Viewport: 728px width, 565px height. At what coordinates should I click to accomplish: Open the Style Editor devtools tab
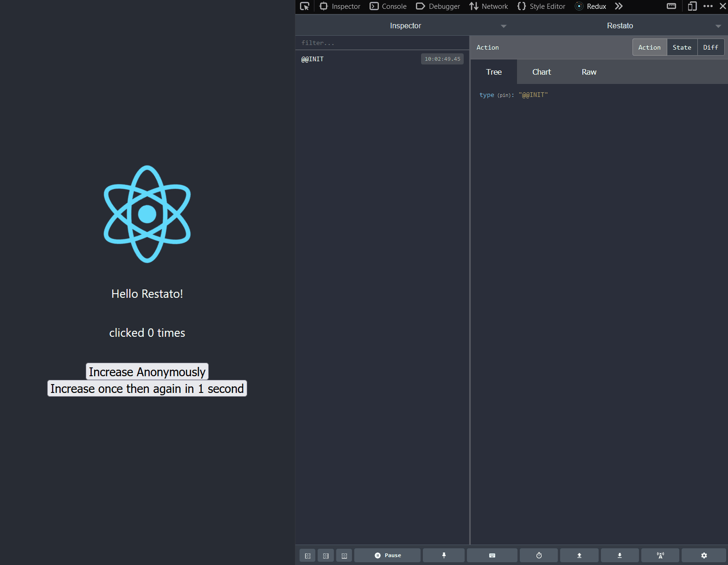click(541, 6)
